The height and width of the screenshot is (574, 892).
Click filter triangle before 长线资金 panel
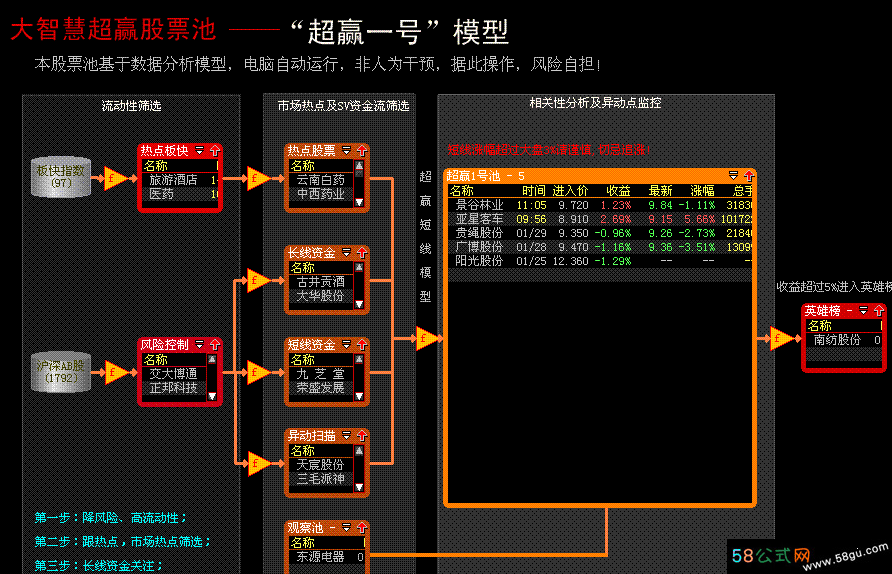258,280
